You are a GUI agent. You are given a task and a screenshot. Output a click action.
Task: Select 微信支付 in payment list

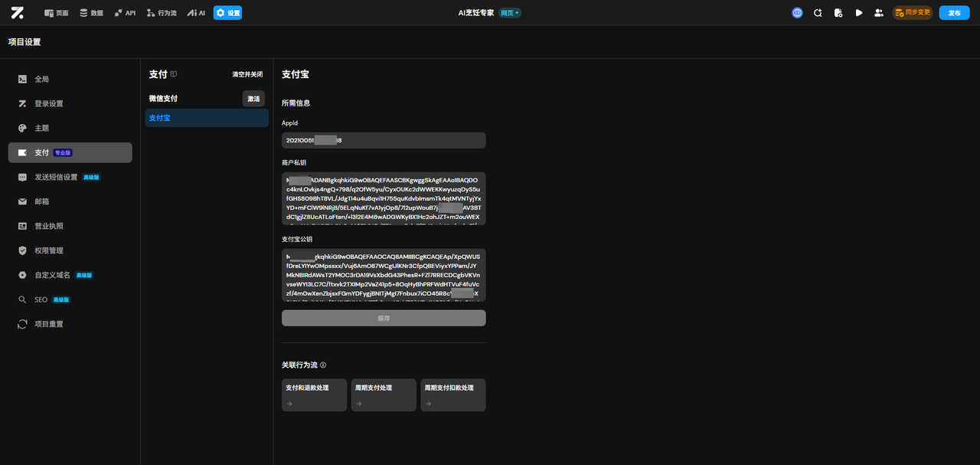163,99
